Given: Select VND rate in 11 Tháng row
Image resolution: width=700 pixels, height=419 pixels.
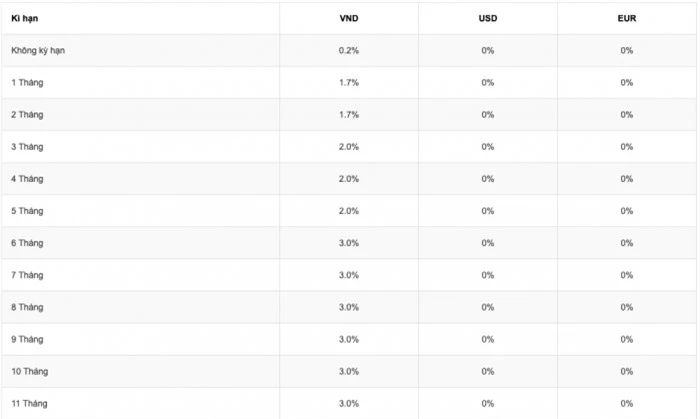Looking at the screenshot, I should [x=348, y=403].
